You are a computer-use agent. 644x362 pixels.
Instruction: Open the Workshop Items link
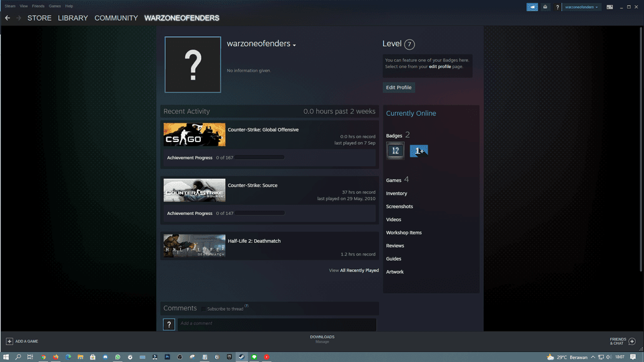click(x=404, y=233)
